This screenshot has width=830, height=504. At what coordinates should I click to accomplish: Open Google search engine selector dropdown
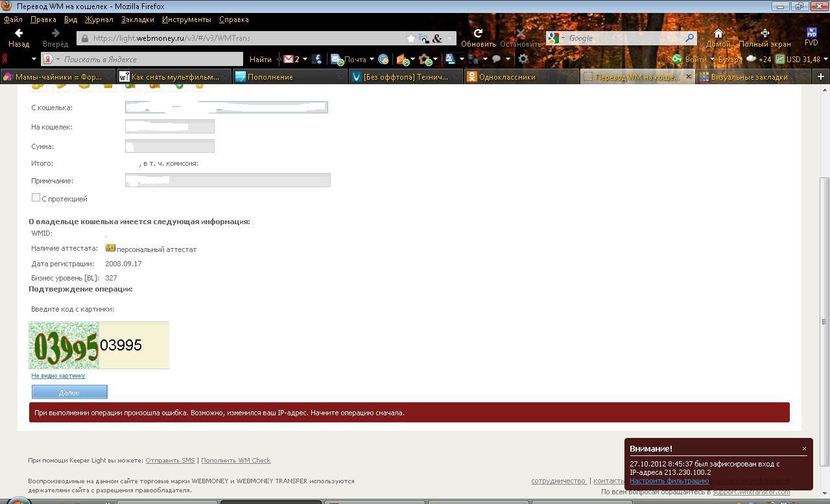click(x=562, y=38)
